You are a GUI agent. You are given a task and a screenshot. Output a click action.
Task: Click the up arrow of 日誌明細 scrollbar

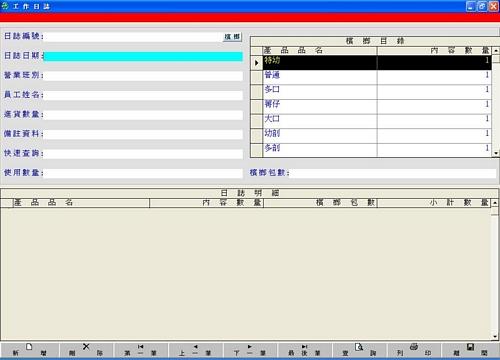coord(495,203)
